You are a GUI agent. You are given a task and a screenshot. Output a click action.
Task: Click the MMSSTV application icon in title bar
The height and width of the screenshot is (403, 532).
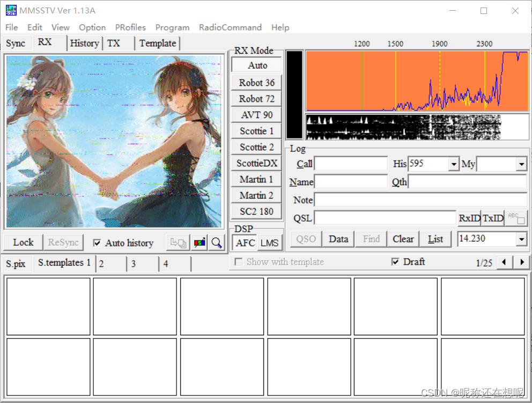11,11
